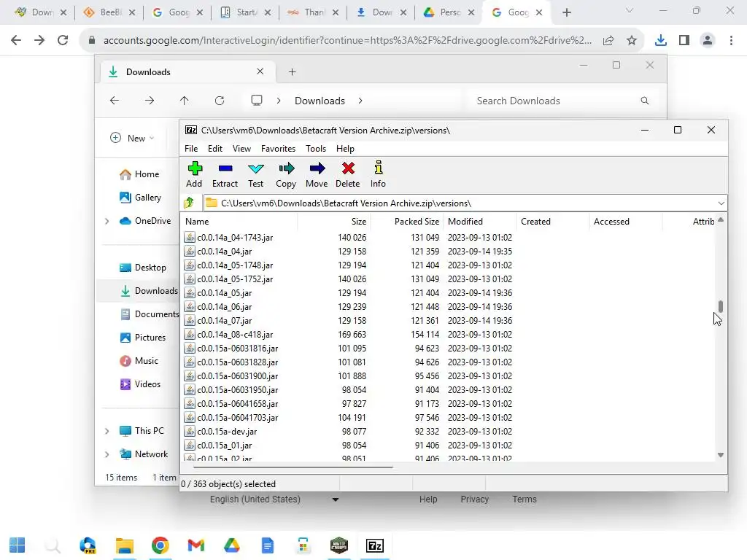
Task: Open the View menu in 7-Zip
Action: pyautogui.click(x=241, y=149)
